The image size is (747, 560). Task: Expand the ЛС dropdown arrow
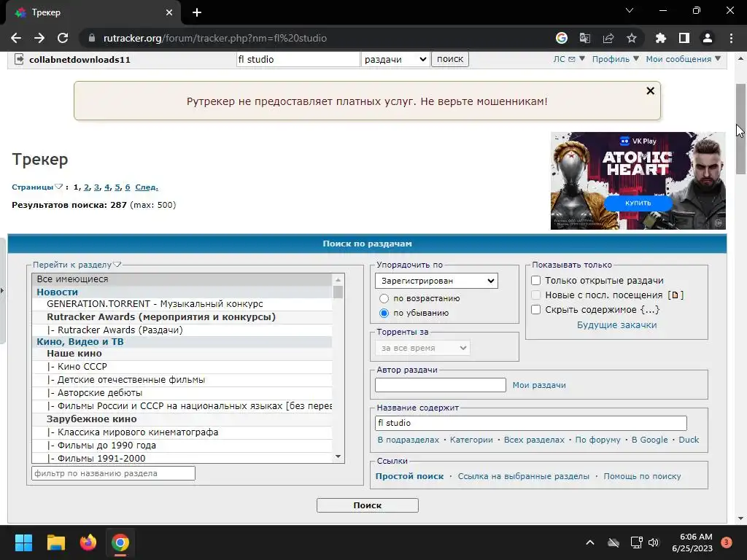(581, 59)
